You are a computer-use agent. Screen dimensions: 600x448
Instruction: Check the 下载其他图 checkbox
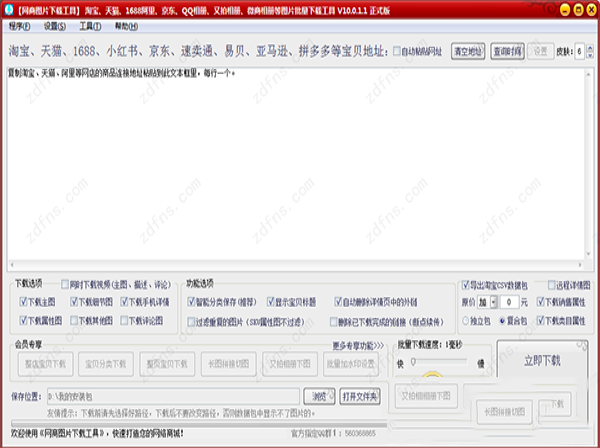click(74, 320)
